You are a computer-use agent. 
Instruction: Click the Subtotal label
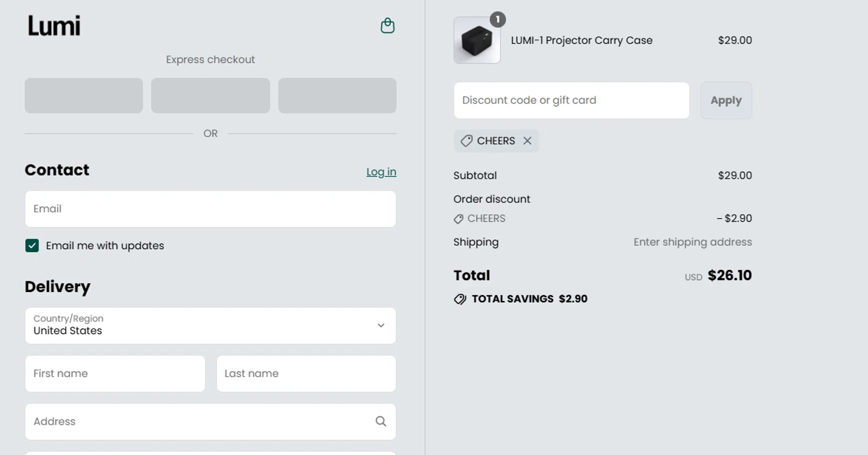475,175
